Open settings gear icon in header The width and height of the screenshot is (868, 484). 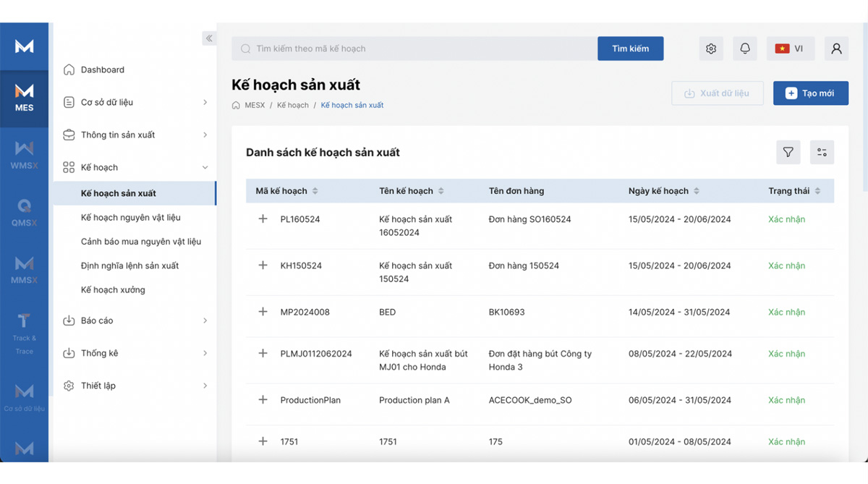[711, 48]
